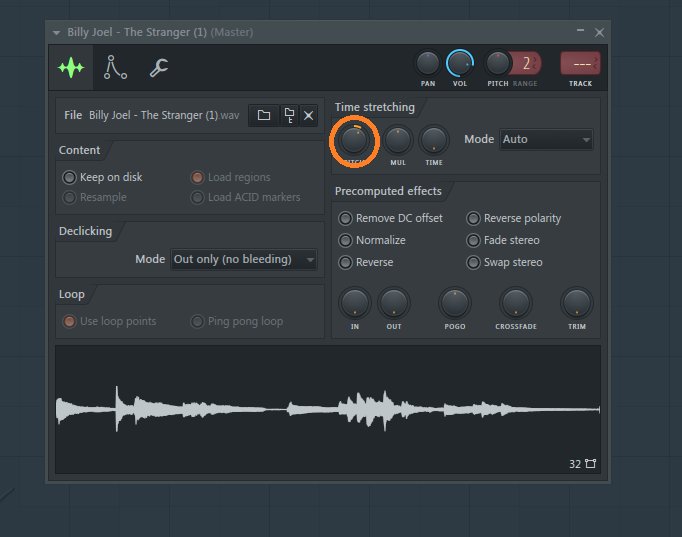Open the miscellaneous wrench settings tab
The image size is (682, 537).
(159, 68)
